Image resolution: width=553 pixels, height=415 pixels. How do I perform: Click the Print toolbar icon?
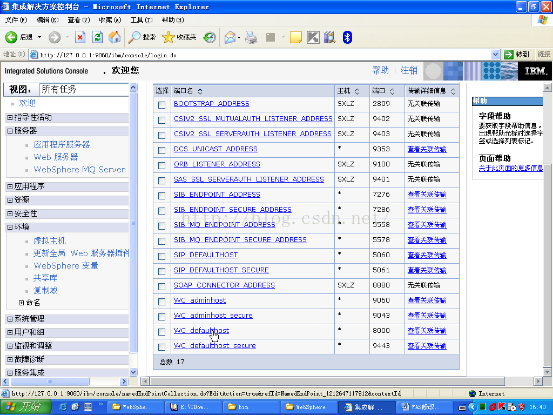click(251, 37)
